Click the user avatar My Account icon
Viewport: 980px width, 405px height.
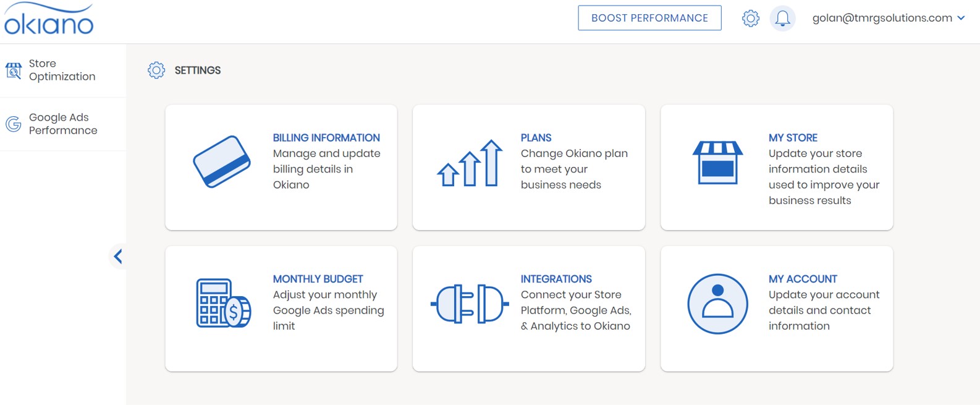[x=717, y=304]
